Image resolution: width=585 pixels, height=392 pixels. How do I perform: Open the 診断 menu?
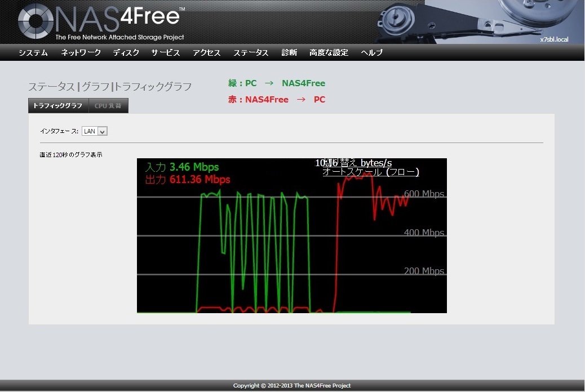pyautogui.click(x=289, y=52)
